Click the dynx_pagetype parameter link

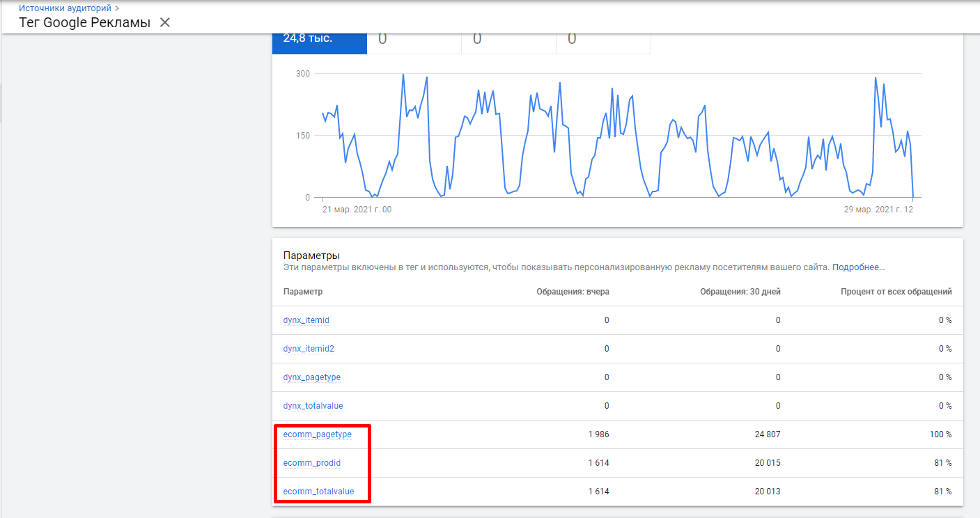[311, 377]
